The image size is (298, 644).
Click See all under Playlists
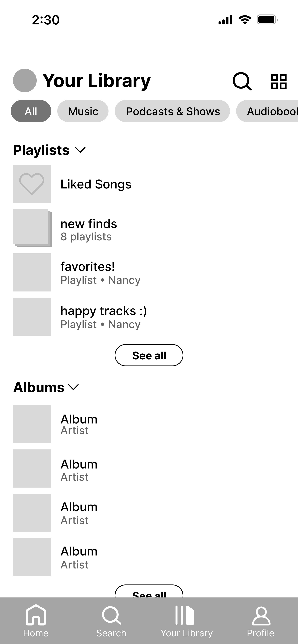pos(149,355)
